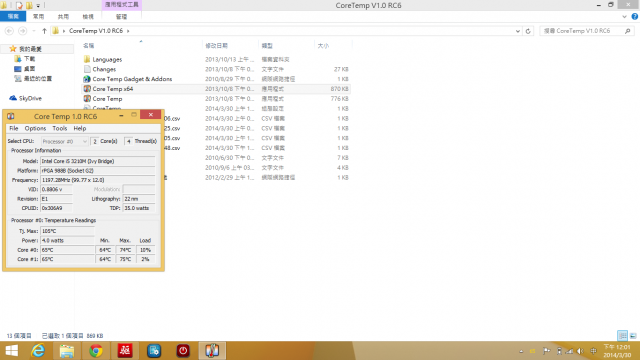Open the recent locations dropdown arrow
The height and width of the screenshot is (360, 640).
coord(34,31)
